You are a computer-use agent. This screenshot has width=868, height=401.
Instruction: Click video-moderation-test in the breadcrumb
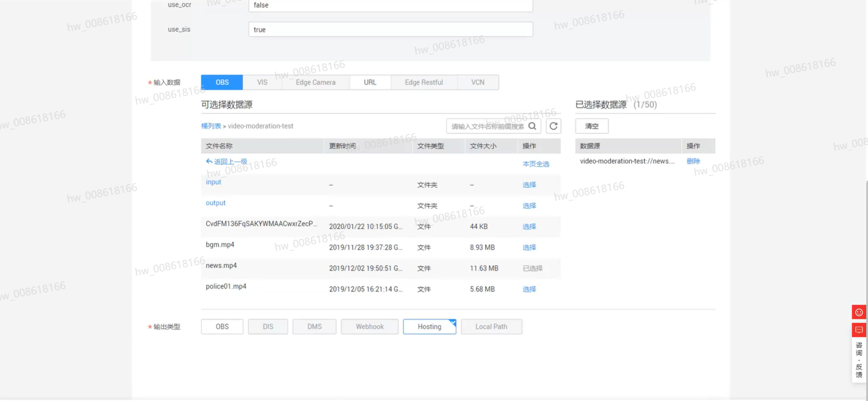pos(261,126)
